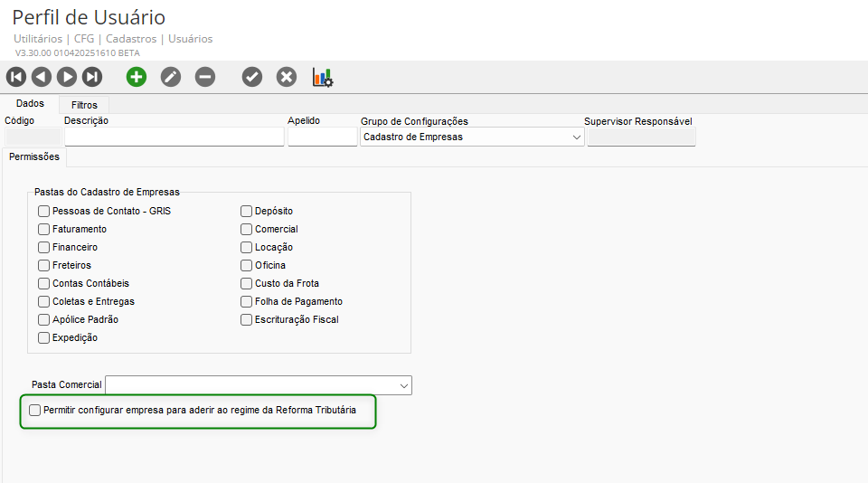
Task: Edit the current record with pencil icon
Action: click(x=171, y=77)
